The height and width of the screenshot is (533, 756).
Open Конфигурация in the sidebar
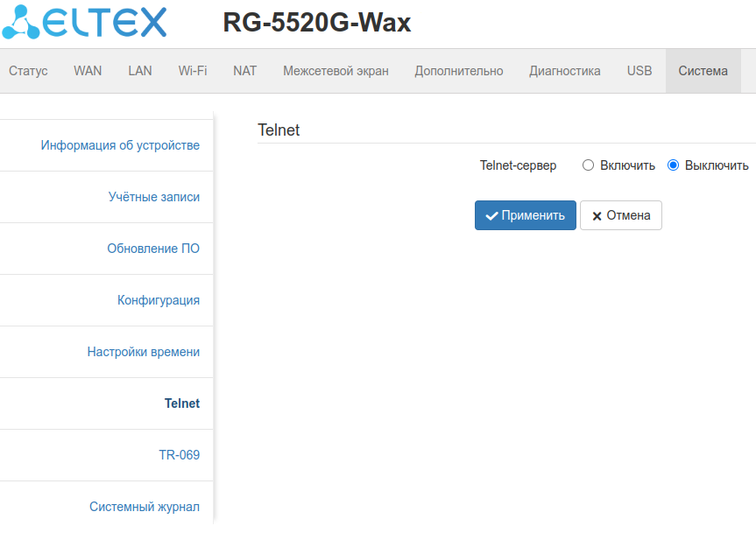tap(159, 300)
